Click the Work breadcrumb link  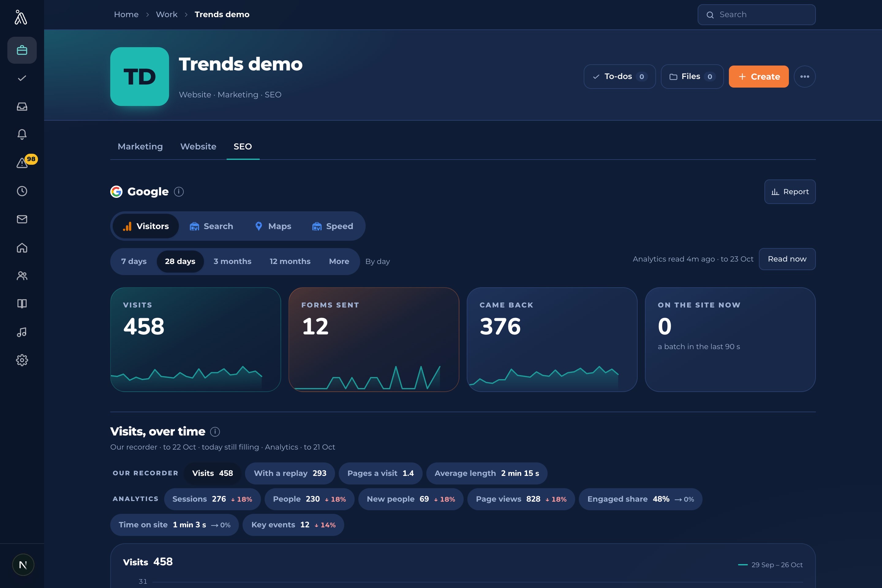click(x=167, y=15)
